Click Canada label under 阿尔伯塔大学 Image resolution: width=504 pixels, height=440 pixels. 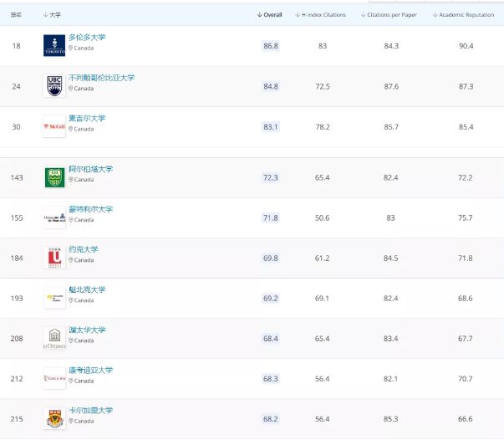click(84, 180)
